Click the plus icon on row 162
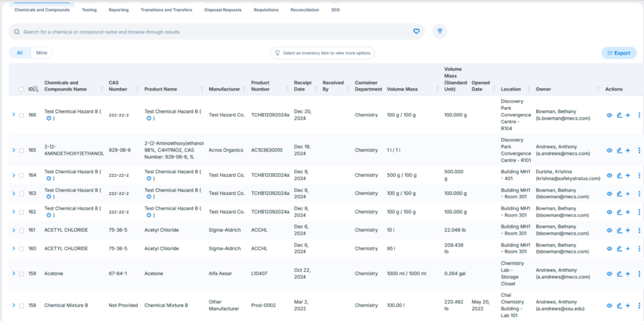 point(628,211)
